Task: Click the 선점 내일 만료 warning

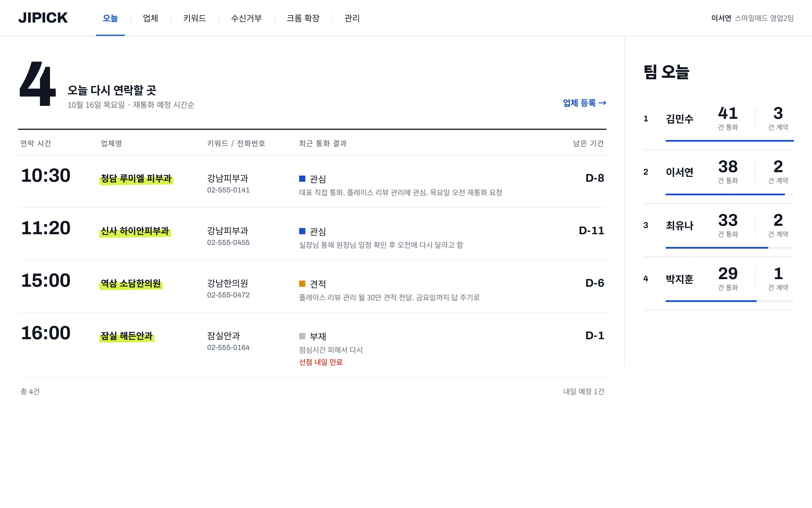Action: tap(321, 362)
